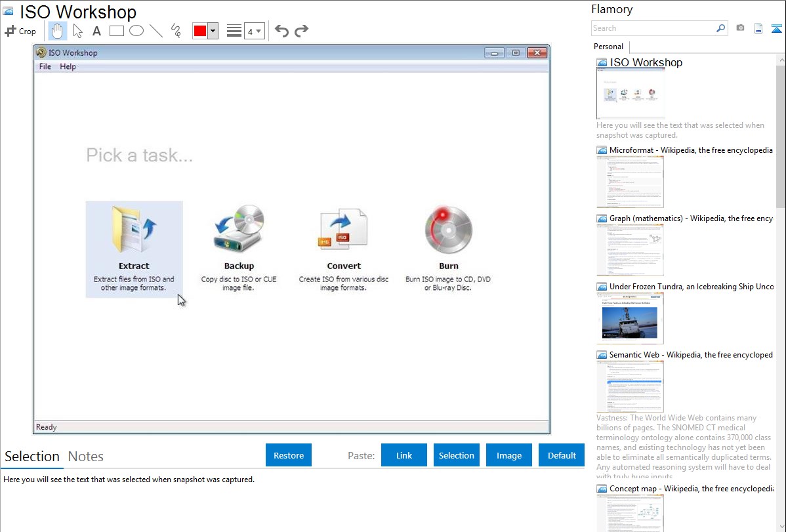Choose the text annotation tool
Viewport: 786px width, 532px height.
96,31
